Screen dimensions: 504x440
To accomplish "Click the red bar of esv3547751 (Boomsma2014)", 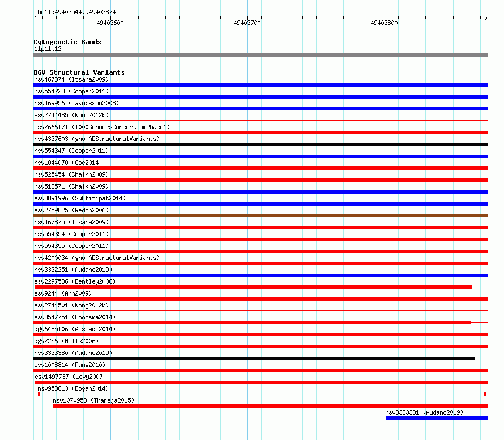I will [x=253, y=323].
